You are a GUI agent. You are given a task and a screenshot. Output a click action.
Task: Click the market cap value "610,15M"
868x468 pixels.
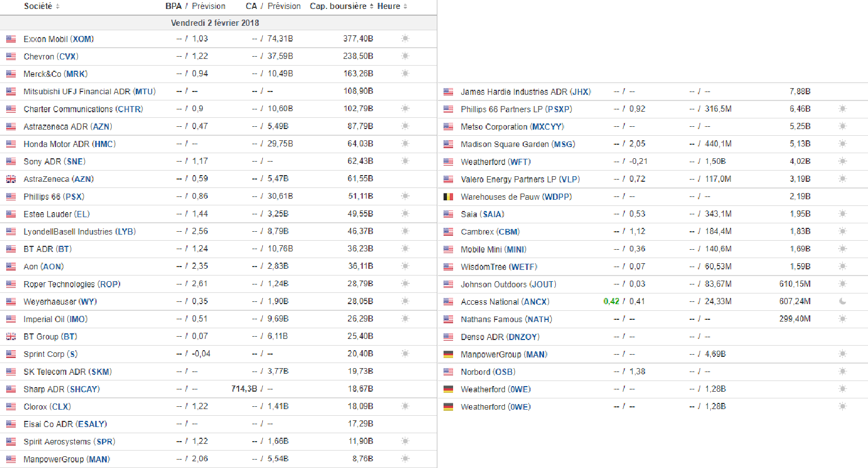point(795,284)
